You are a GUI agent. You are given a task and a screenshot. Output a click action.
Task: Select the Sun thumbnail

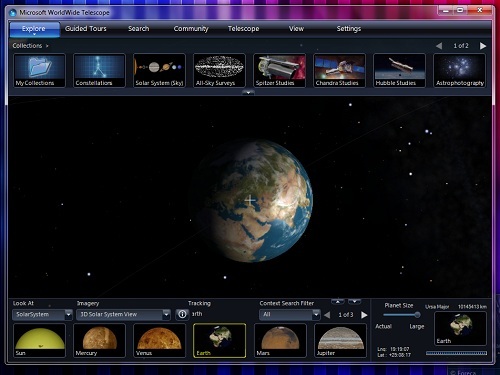39,341
